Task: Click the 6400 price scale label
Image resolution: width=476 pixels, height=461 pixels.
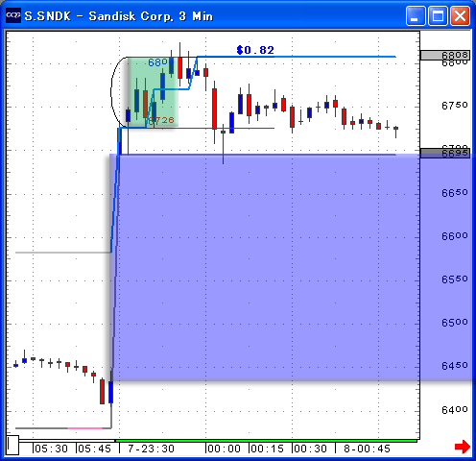Action: [x=455, y=410]
